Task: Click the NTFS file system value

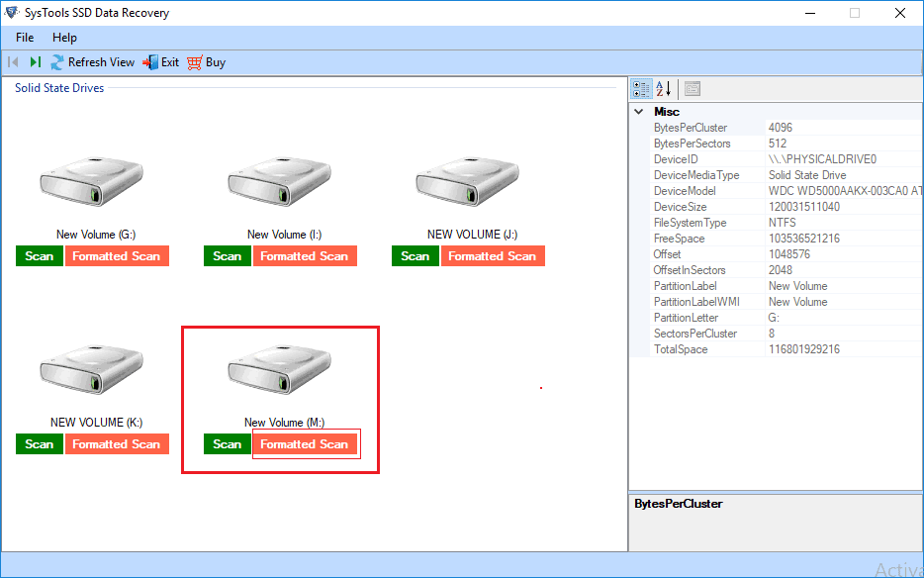Action: [782, 223]
